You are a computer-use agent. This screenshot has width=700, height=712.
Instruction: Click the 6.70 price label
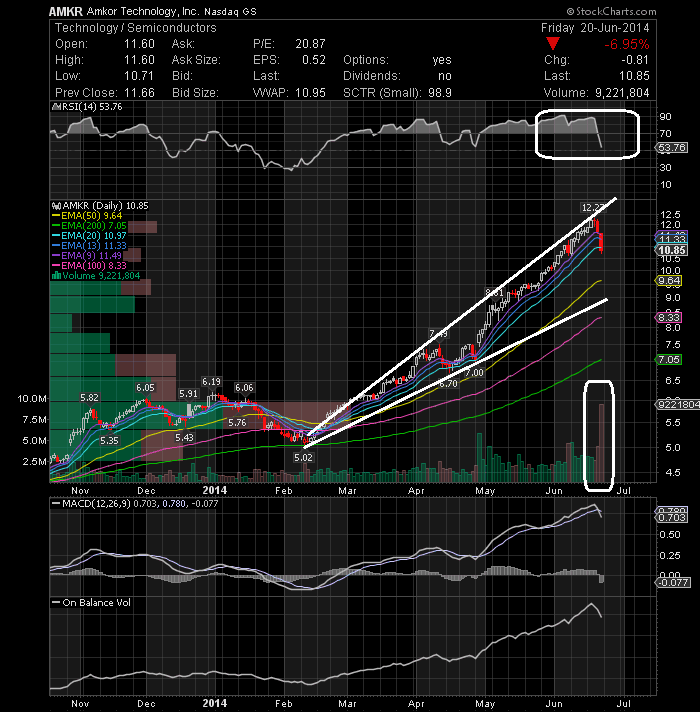pos(449,384)
